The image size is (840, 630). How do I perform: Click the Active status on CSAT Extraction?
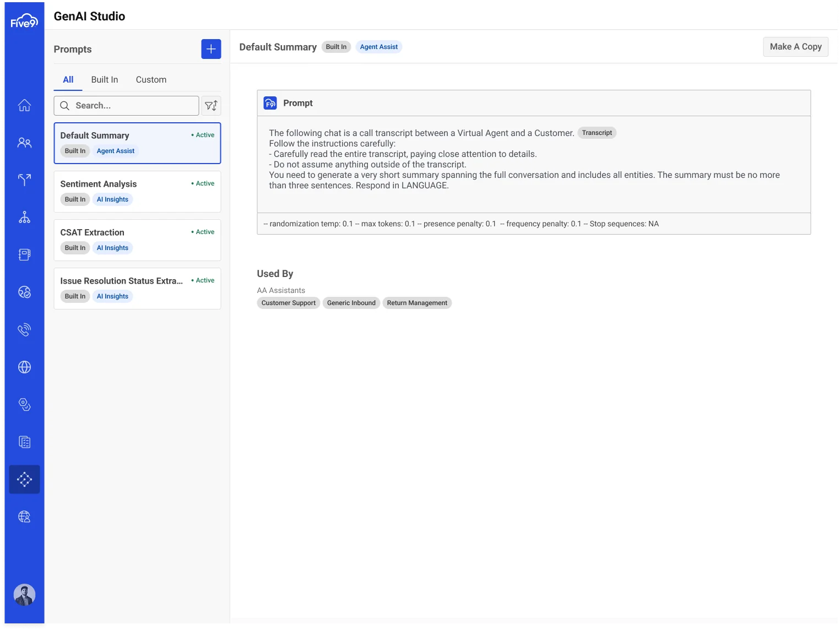pos(203,232)
